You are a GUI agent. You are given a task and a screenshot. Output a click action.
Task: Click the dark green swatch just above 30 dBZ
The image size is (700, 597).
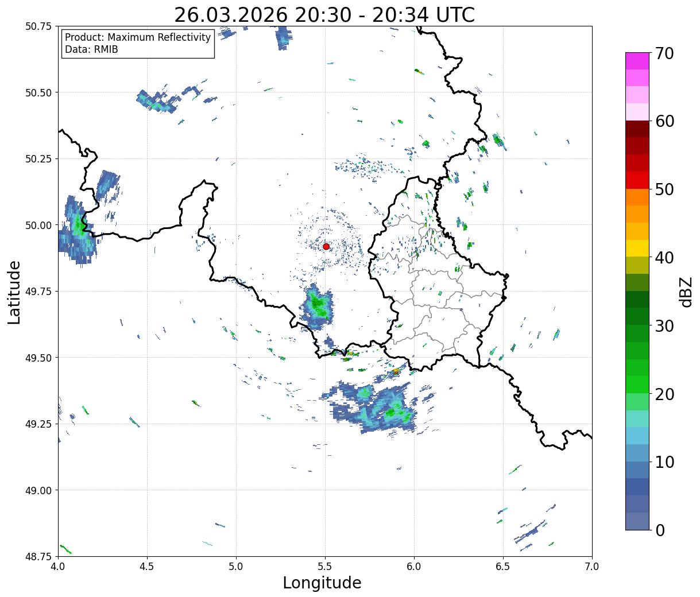[x=637, y=316]
